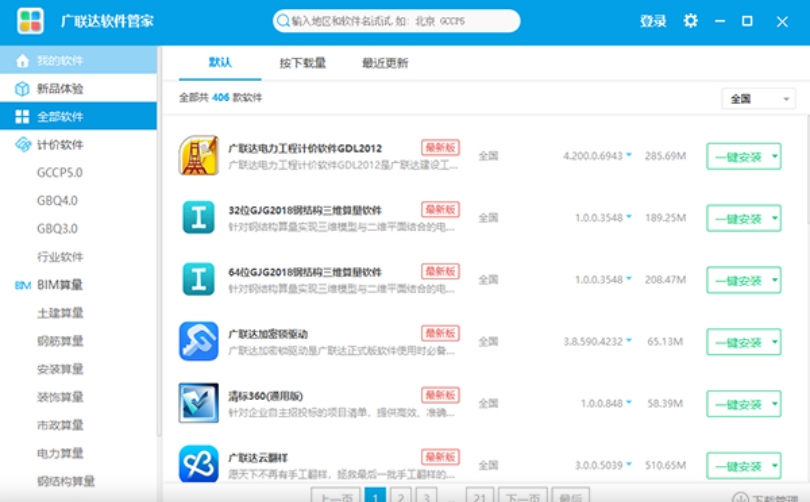810x502 pixels.
Task: Expand version dropdown 4.200.0.6943
Action: pyautogui.click(x=629, y=155)
